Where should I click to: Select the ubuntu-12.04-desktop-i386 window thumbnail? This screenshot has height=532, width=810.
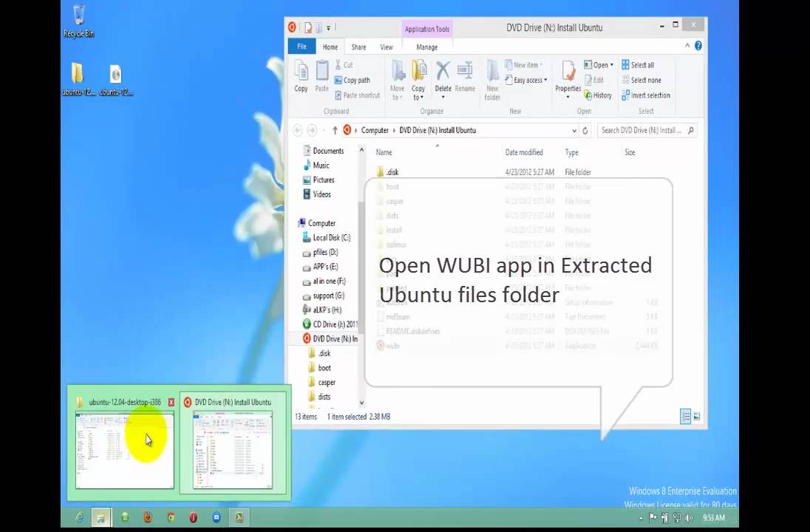point(124,450)
